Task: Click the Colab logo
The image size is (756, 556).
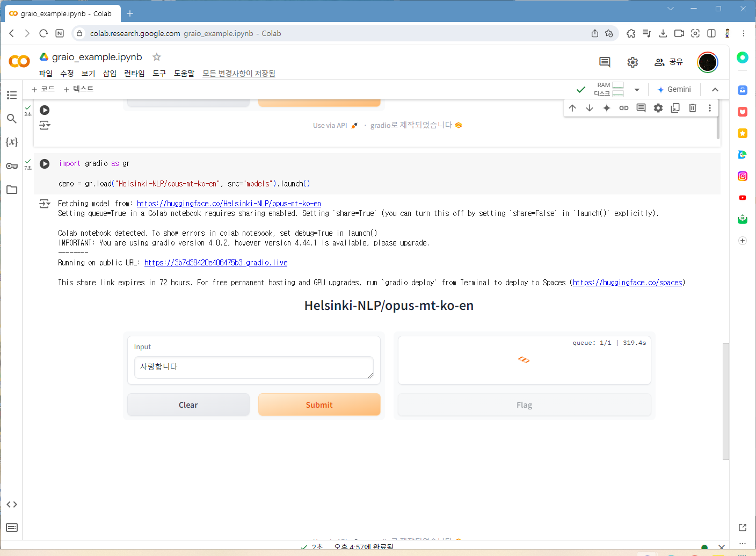Action: click(x=19, y=61)
